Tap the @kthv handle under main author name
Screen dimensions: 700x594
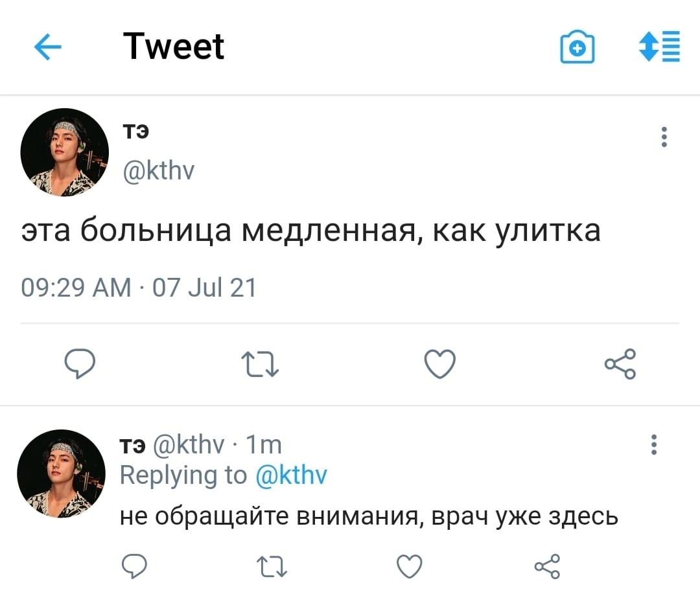(x=157, y=170)
